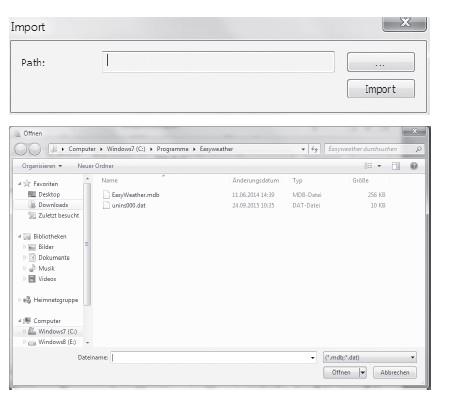Open help with the question mark icon
461x393 pixels.
tap(414, 166)
